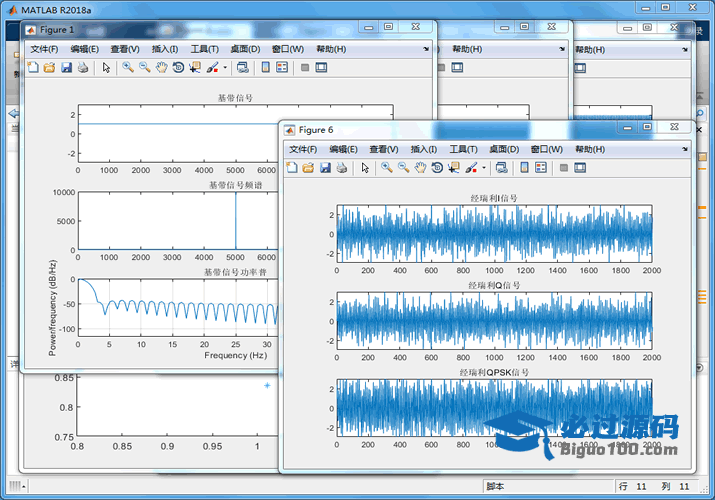Select Data Cursor tool in Figure 6
This screenshot has height=500, width=715.
454,168
